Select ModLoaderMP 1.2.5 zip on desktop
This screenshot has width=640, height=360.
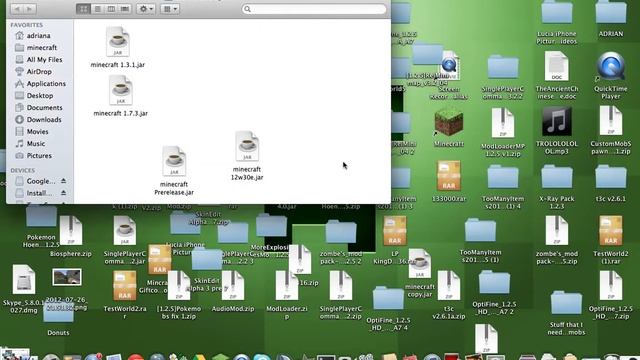tap(503, 123)
